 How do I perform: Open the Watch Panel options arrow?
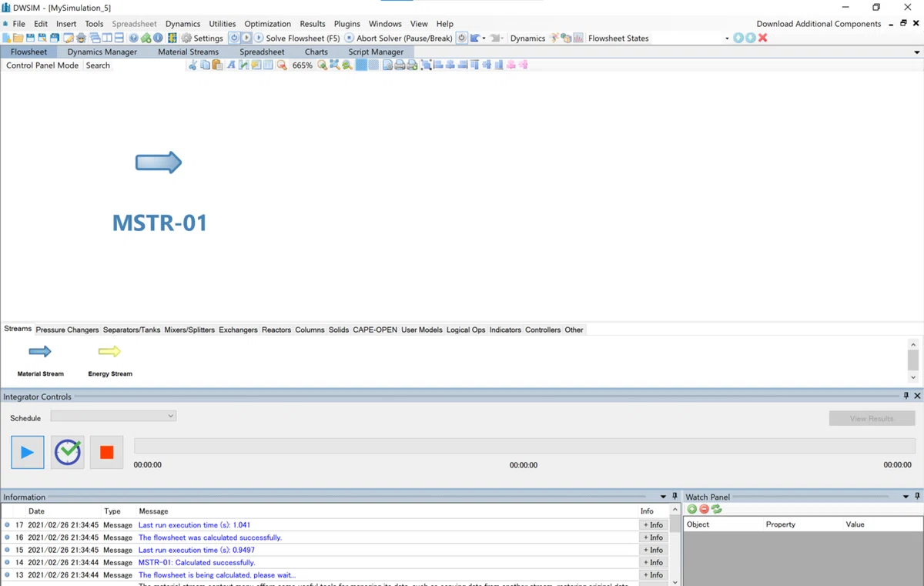[x=906, y=497]
